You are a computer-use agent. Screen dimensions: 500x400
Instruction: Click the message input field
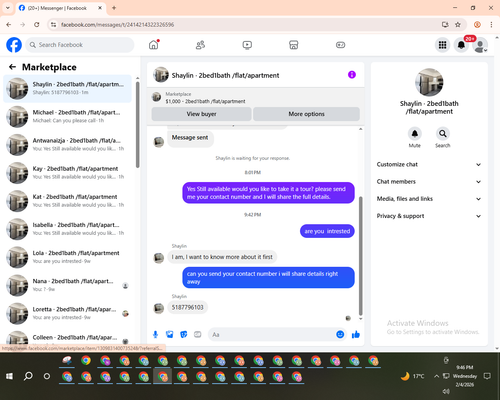pos(272,334)
